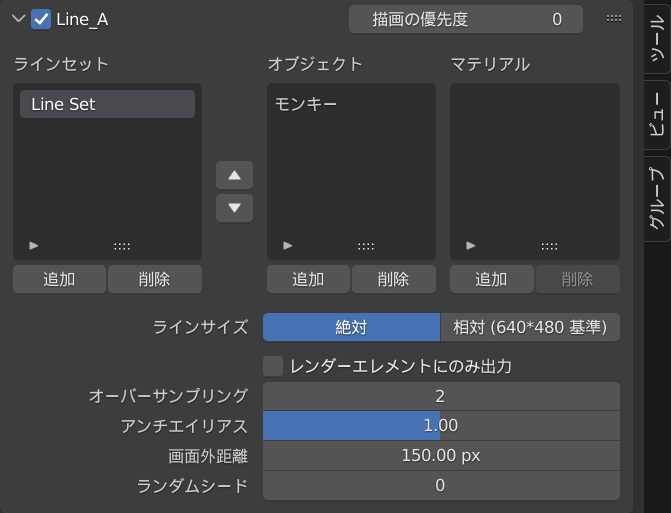Click the アンチエイリアス slider
Image resolution: width=671 pixels, height=513 pixels.
point(440,425)
